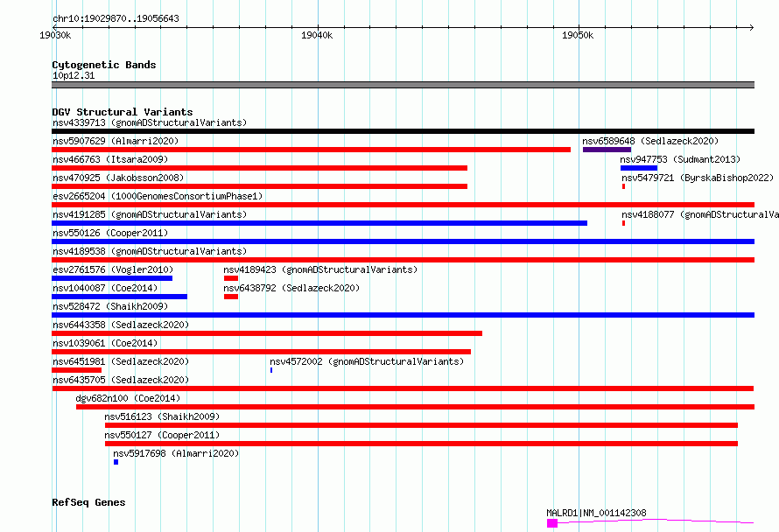Open the nsv466763 (Itsara2009) label
779x532 pixels.
point(110,159)
